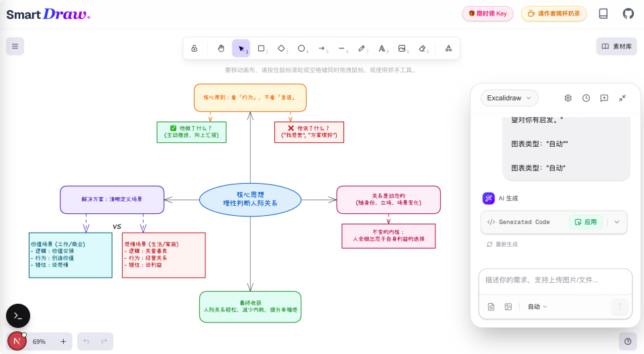This screenshot has height=354, width=644.
Task: Select the VS text on canvas
Action: pyautogui.click(x=117, y=226)
